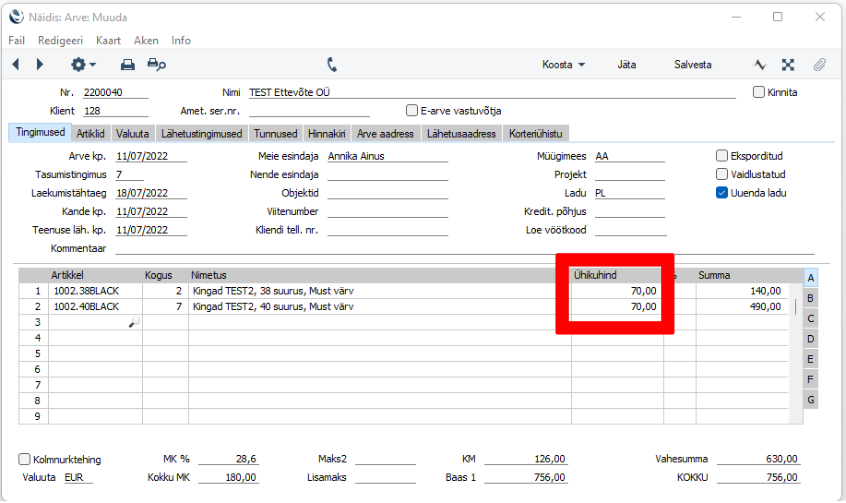Click the Viitenumber field
846x503 pixels.
[387, 211]
